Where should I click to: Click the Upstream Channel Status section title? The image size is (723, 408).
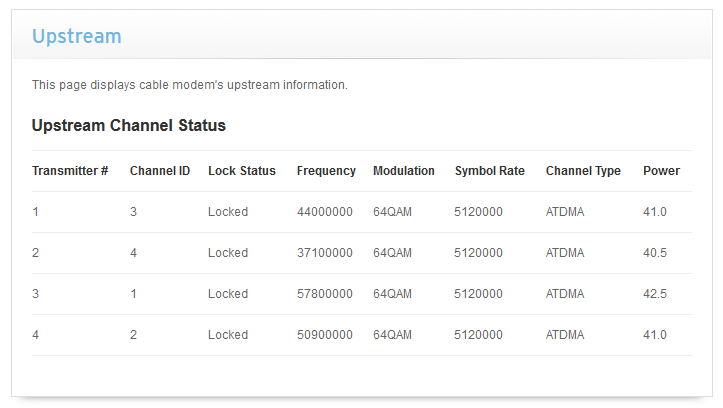click(x=129, y=126)
